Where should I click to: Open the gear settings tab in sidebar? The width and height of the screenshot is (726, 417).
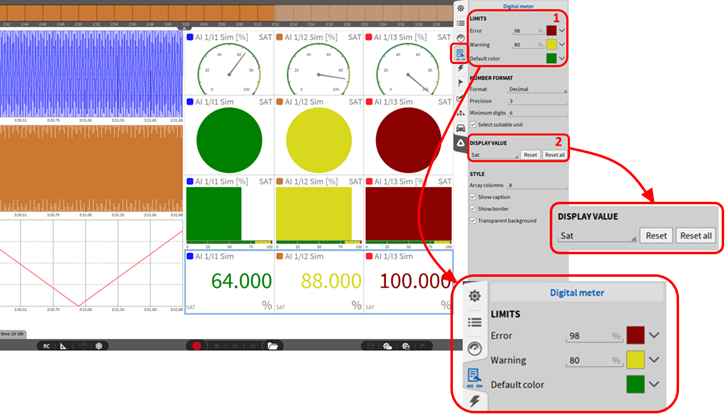(x=459, y=8)
